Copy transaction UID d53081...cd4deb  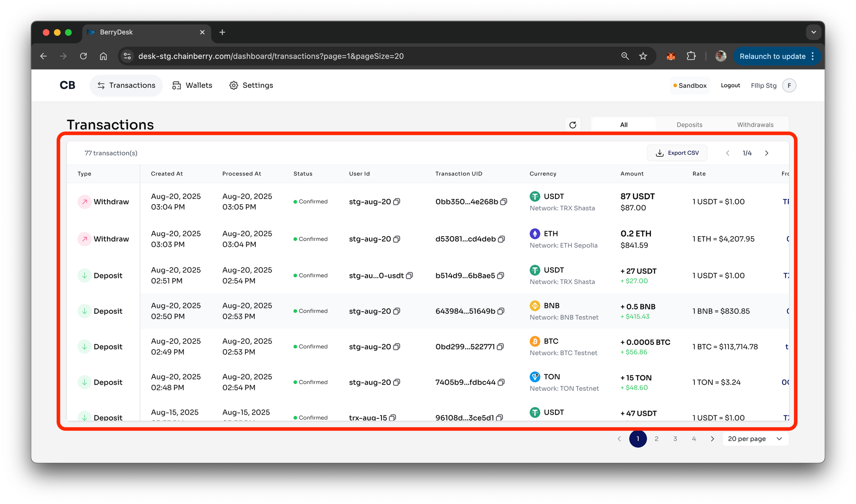click(502, 239)
